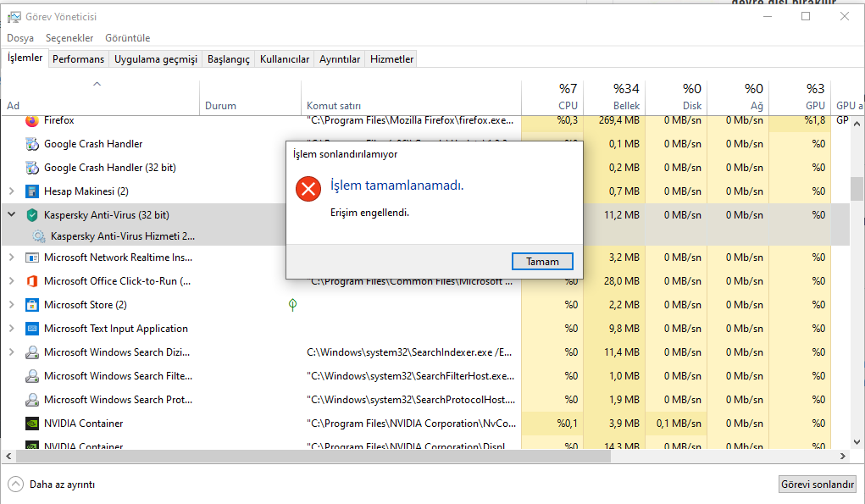Switch to the Kullanıcılar tab
This screenshot has width=865, height=504.
[285, 59]
